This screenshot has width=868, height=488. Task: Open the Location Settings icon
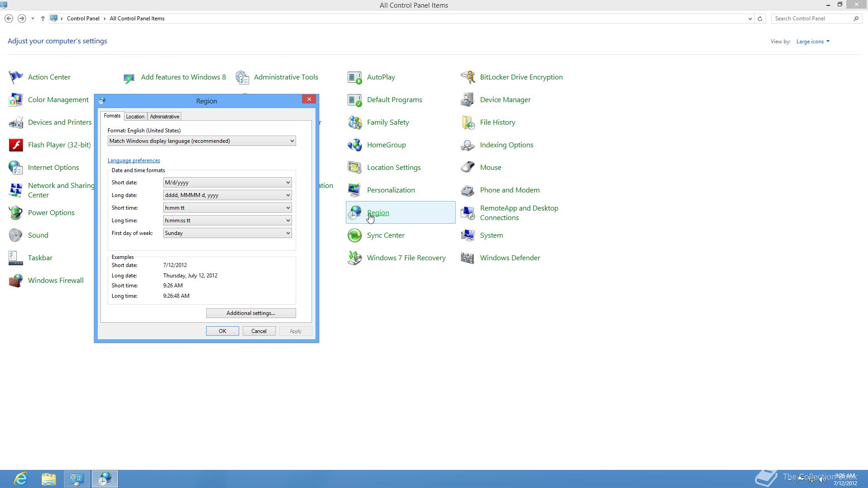[x=355, y=168]
